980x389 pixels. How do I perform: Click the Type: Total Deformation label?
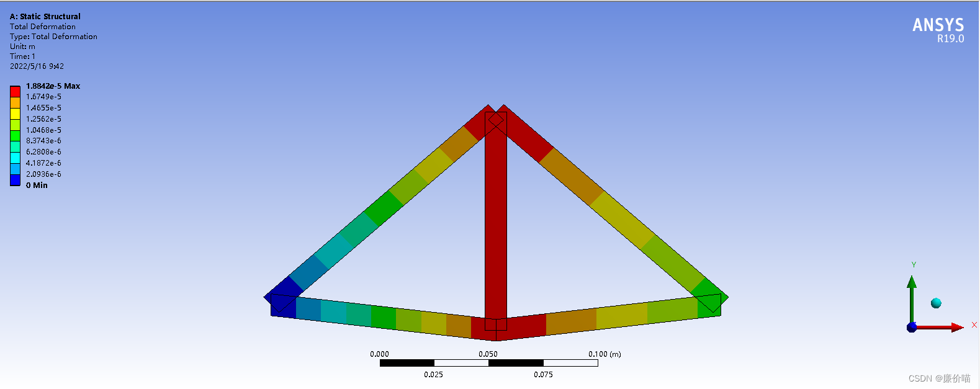[53, 37]
